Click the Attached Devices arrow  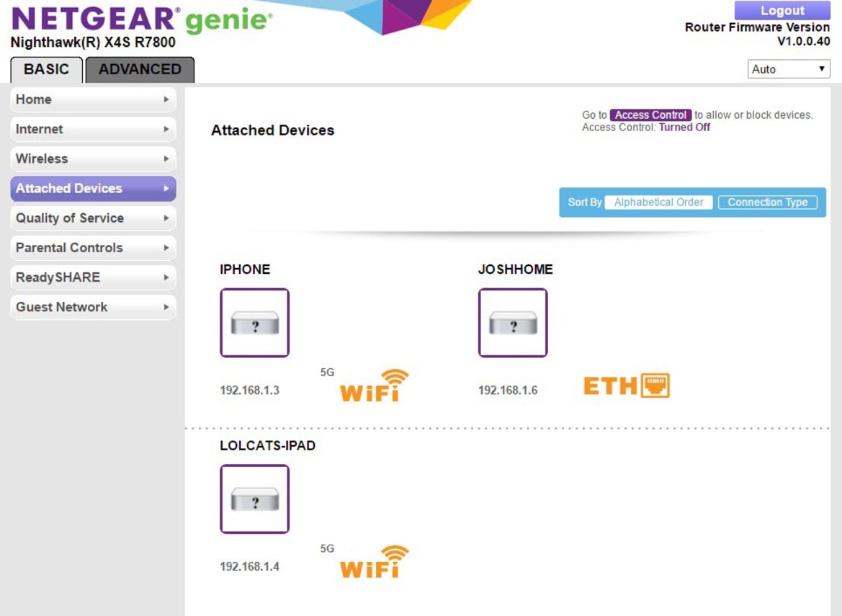tap(166, 189)
